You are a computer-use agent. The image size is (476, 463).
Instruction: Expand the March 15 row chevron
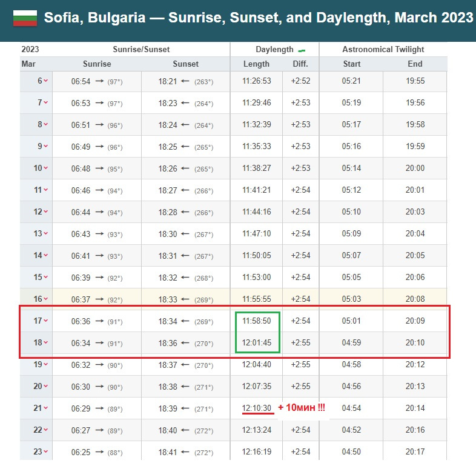coord(45,277)
